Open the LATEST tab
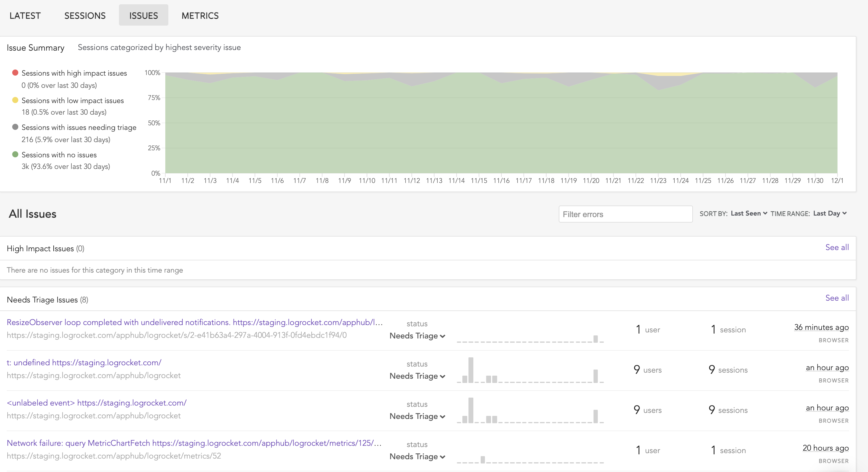Image resolution: width=868 pixels, height=472 pixels. 25,16
